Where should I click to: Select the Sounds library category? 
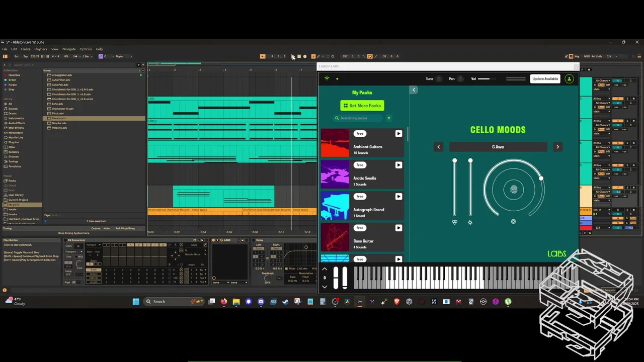[x=13, y=109]
